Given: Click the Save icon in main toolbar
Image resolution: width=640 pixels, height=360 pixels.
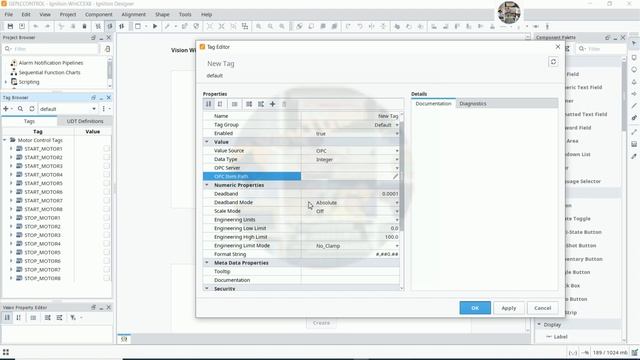Looking at the screenshot, I should point(10,27).
